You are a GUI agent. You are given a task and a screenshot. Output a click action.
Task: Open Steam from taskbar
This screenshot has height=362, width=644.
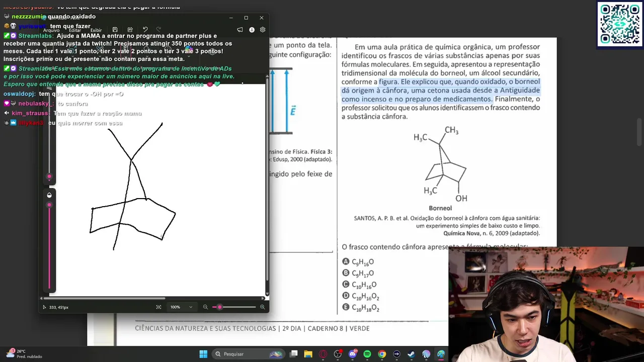pos(411,354)
